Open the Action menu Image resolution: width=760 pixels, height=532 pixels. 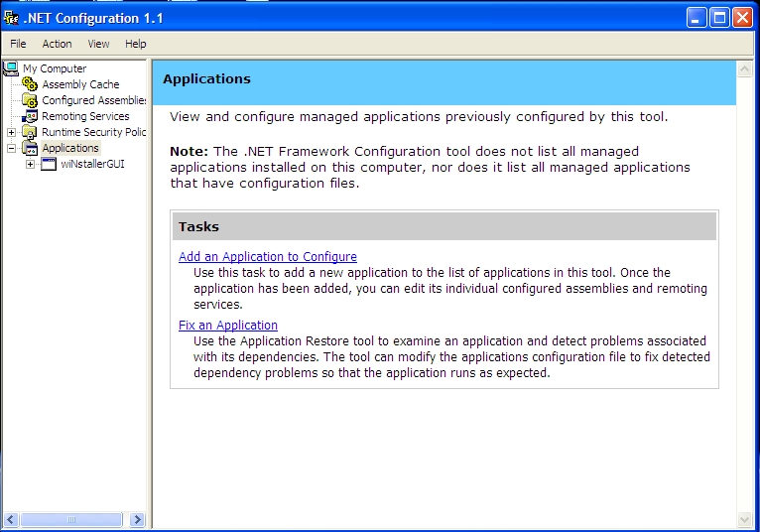(x=57, y=44)
